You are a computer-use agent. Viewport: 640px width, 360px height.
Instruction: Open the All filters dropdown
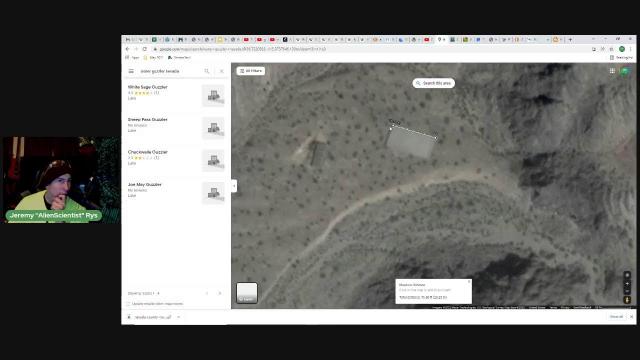click(251, 71)
